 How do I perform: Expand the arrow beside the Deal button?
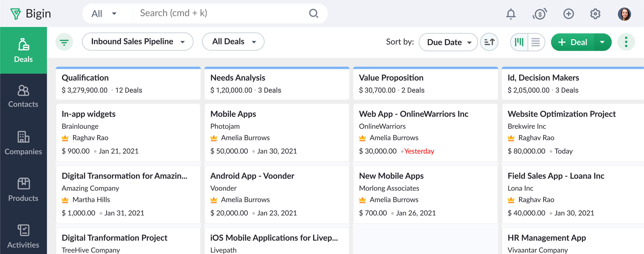602,42
